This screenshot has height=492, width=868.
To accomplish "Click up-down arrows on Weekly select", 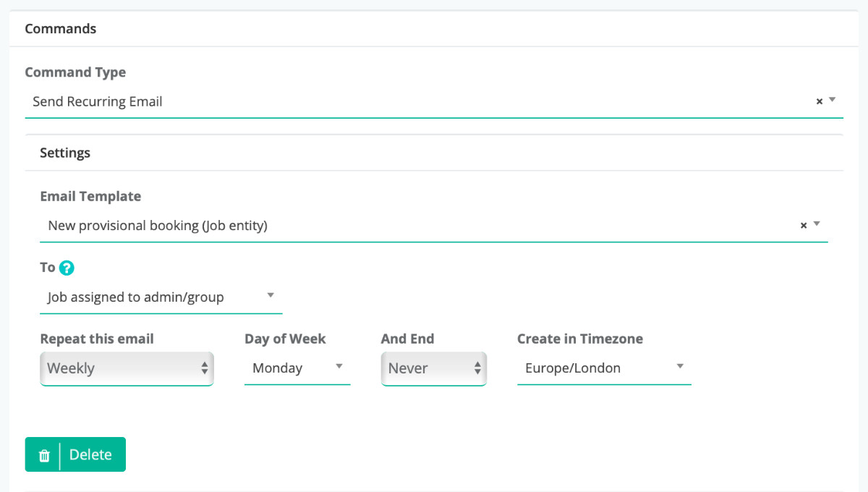I will 205,368.
